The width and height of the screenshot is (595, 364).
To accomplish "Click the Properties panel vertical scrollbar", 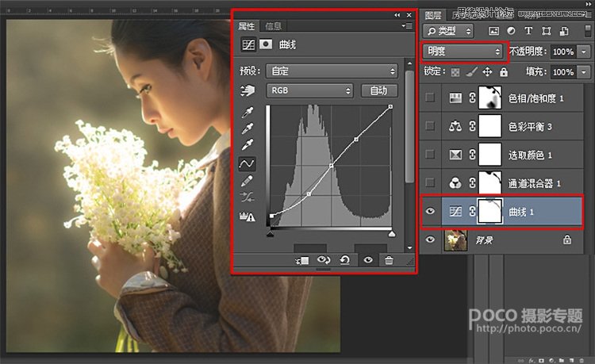I will (409, 125).
